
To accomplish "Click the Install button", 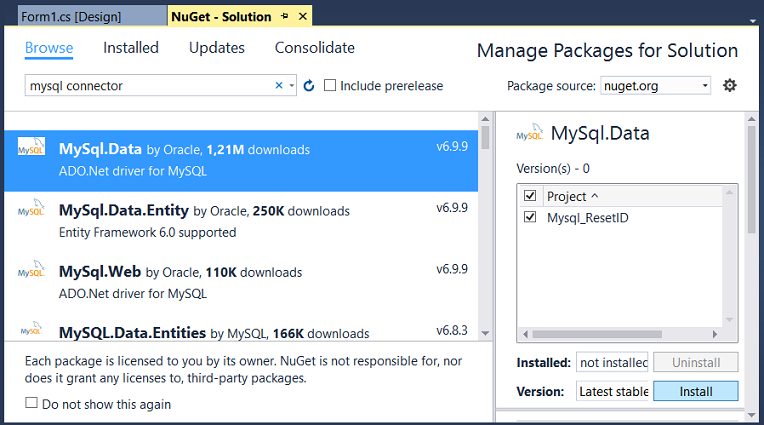I will click(x=696, y=391).
